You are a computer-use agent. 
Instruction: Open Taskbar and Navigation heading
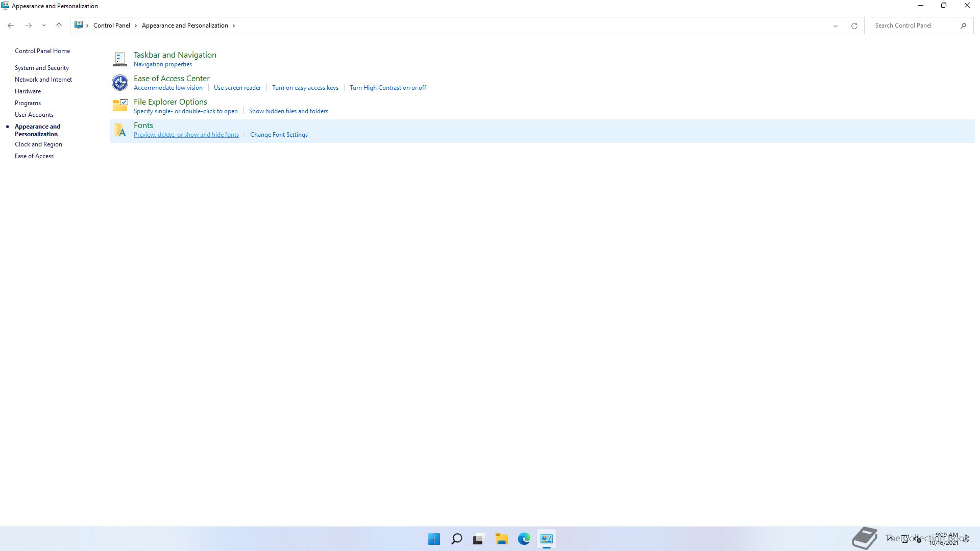pyautogui.click(x=175, y=55)
